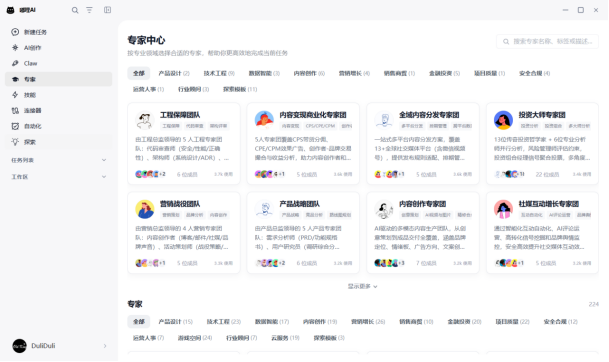Click the 内容创作专家团 avatar image

click(384, 209)
